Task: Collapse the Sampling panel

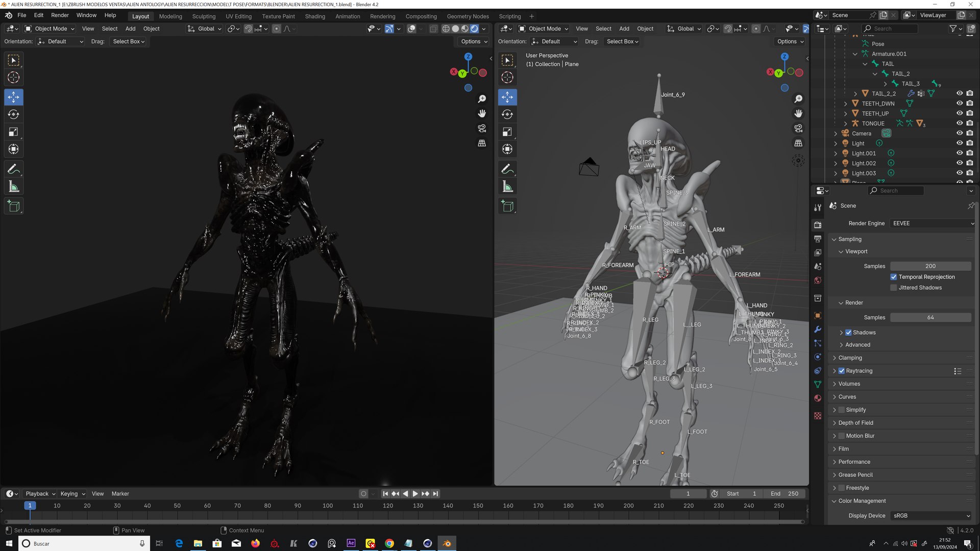Action: pos(850,239)
